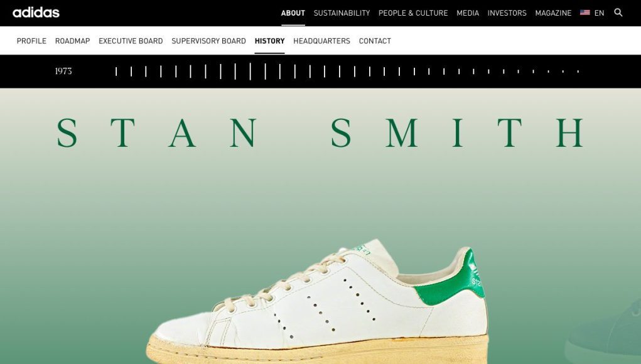Click the last dot on the timeline

click(x=578, y=72)
